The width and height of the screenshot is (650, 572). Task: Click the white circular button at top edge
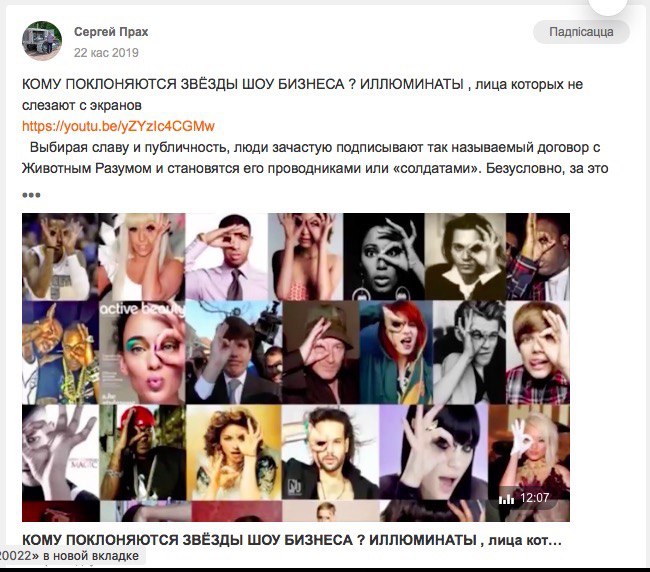point(608,5)
